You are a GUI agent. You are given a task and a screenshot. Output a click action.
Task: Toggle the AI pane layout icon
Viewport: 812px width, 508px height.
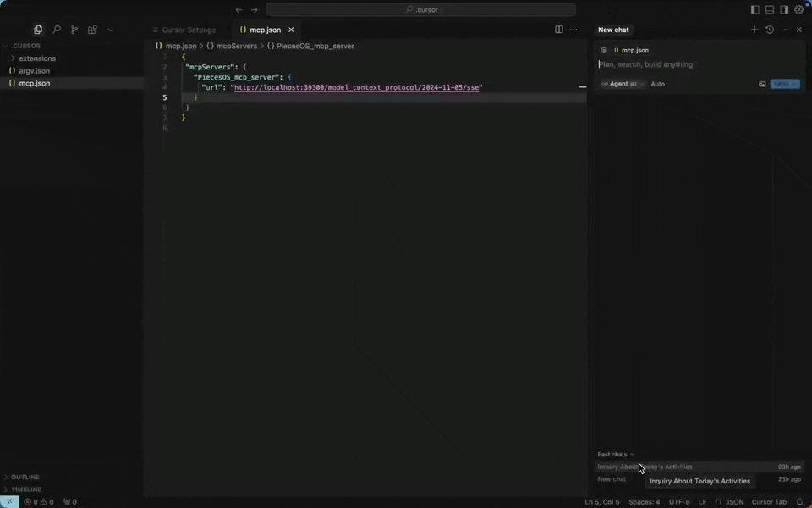[784, 9]
